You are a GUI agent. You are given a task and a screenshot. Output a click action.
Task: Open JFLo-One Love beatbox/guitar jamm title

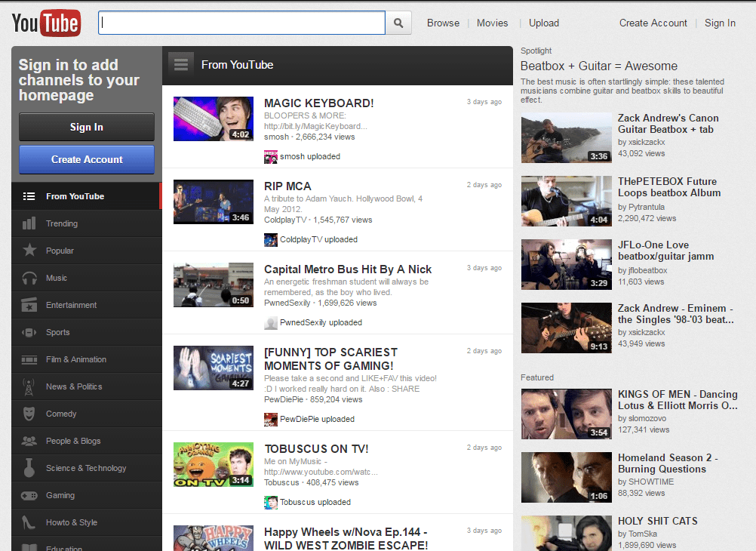pyautogui.click(x=666, y=251)
